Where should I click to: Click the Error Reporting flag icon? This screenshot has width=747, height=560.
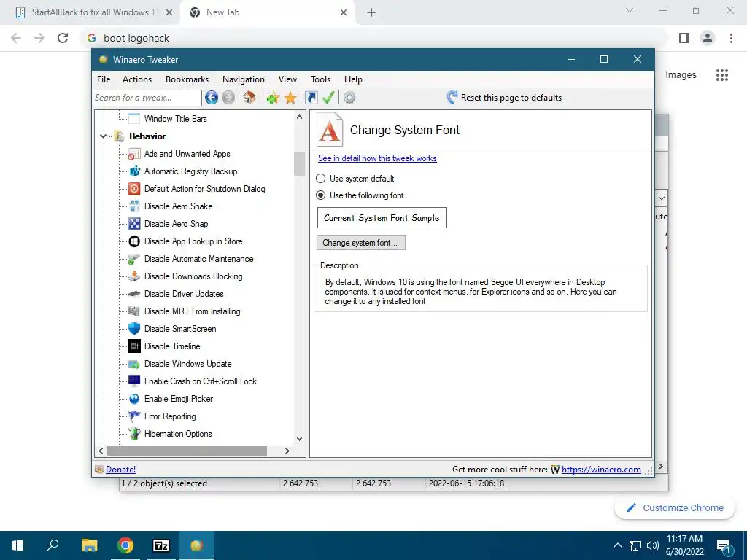[134, 416]
